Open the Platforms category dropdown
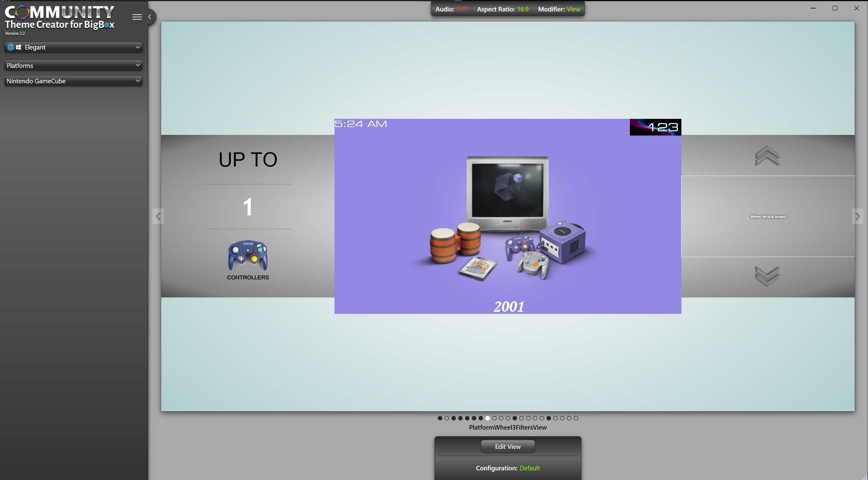 73,65
